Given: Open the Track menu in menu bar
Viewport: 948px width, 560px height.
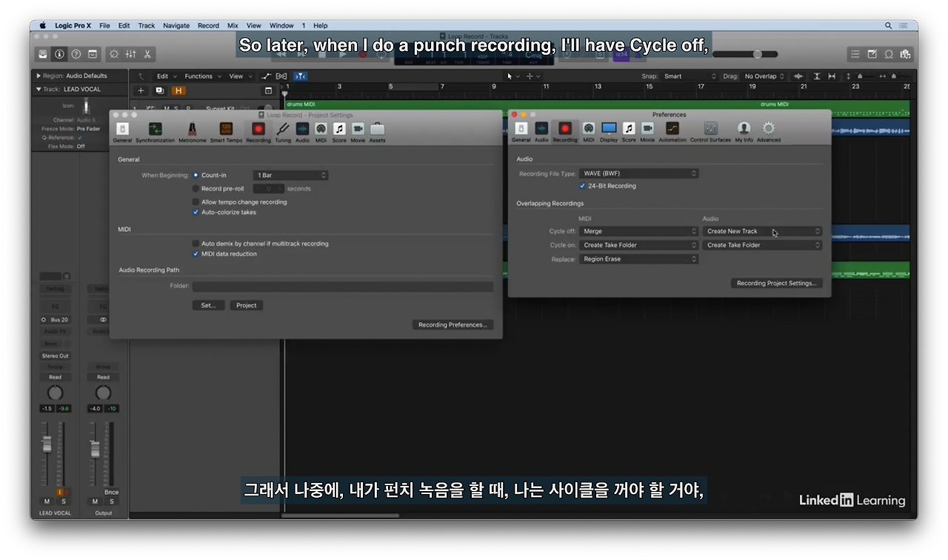Looking at the screenshot, I should click(x=147, y=25).
